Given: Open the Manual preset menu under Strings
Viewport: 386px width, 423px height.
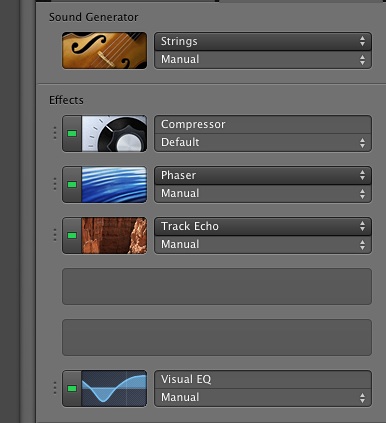Looking at the screenshot, I should [x=263, y=60].
